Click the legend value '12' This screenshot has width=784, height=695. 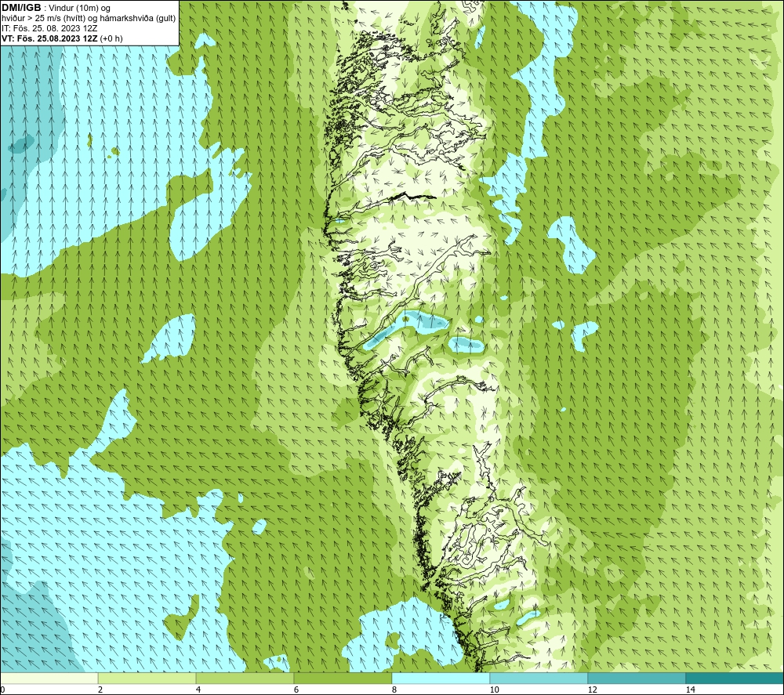[592, 690]
